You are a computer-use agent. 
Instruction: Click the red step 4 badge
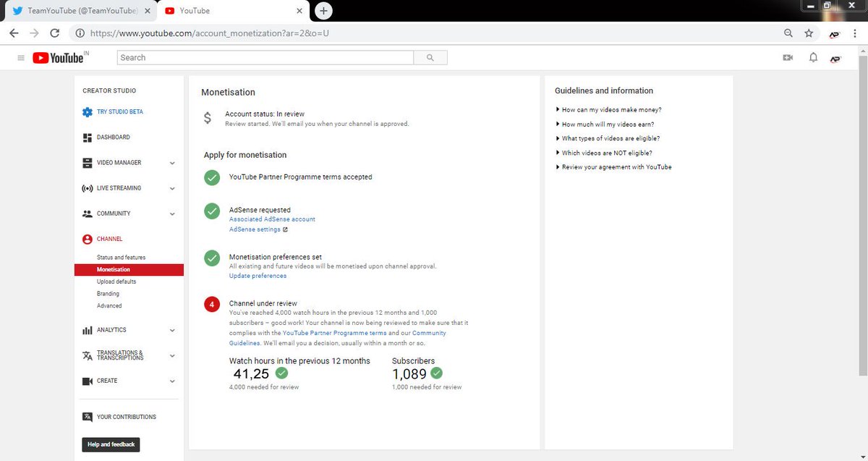pos(212,305)
